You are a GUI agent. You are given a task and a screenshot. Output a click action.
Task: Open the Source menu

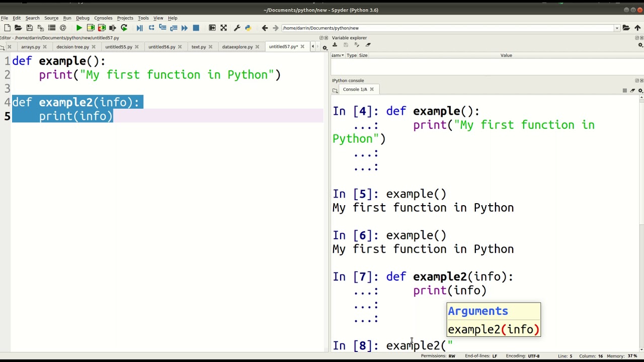pyautogui.click(x=51, y=18)
